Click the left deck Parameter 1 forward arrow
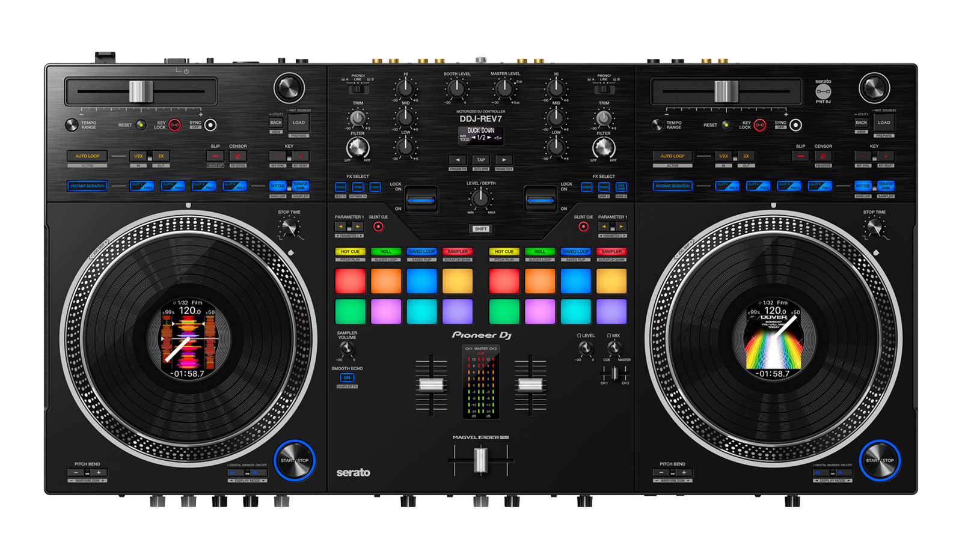962x560 pixels. (x=358, y=227)
